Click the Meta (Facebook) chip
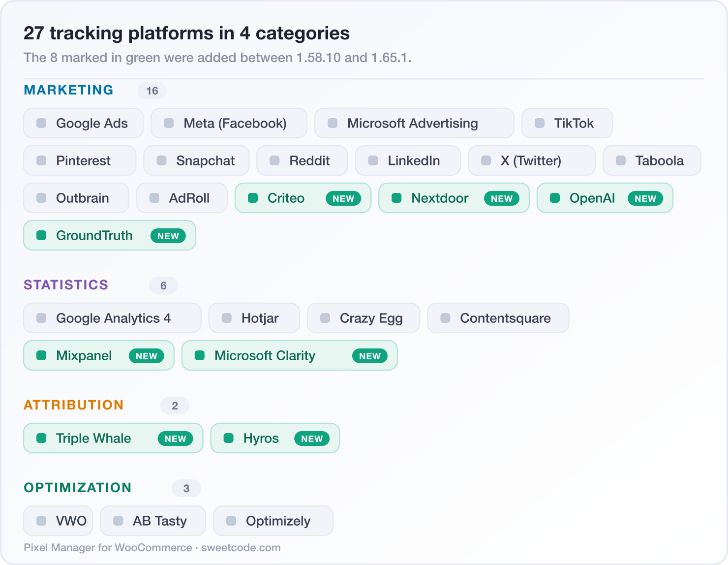Viewport: 728px width, 565px height. (229, 123)
